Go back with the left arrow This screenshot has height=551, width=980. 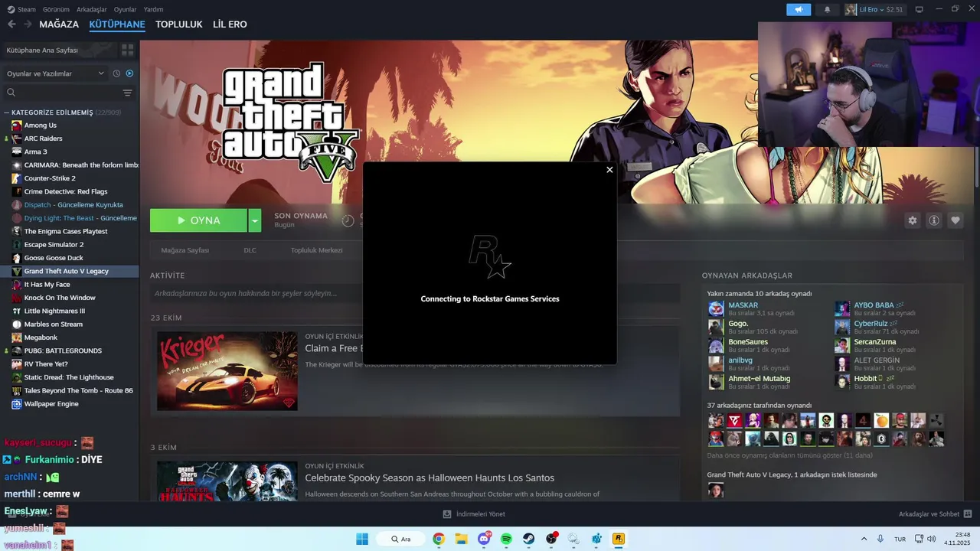(x=11, y=24)
